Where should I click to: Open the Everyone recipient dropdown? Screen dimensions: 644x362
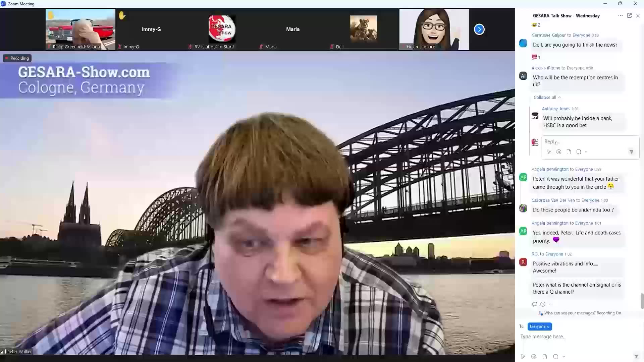point(539,326)
